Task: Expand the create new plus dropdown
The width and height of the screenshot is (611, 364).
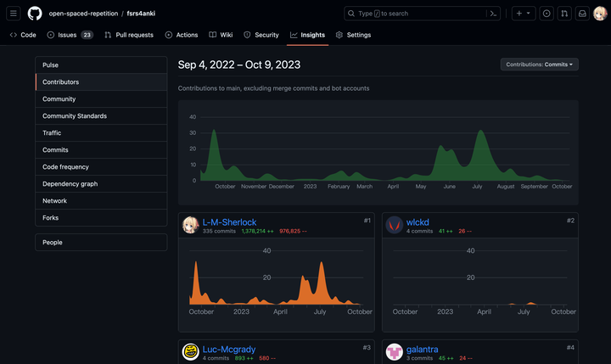Action: [x=523, y=14]
